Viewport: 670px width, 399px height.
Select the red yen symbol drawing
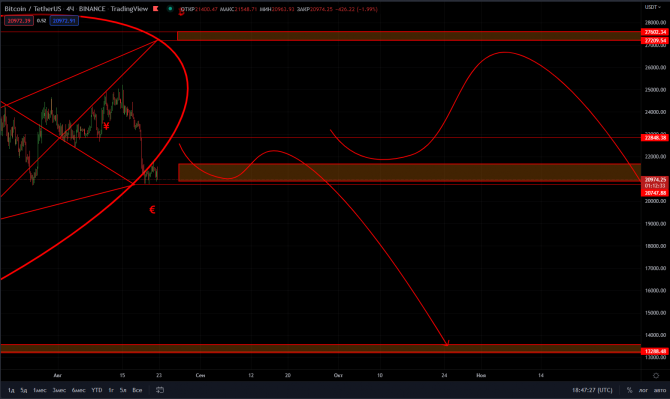(x=106, y=126)
